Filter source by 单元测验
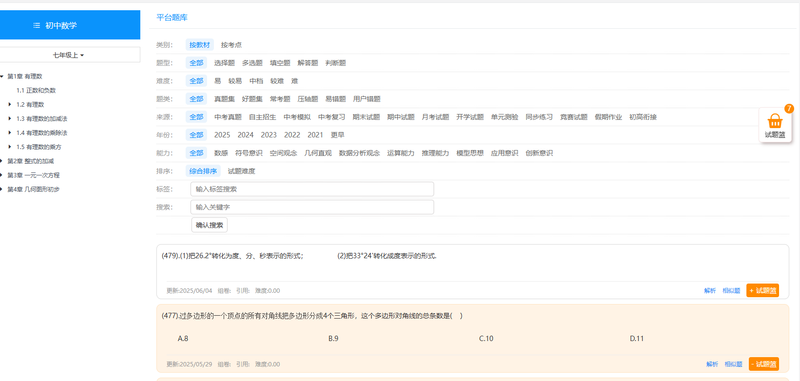The height and width of the screenshot is (381, 800). 505,117
